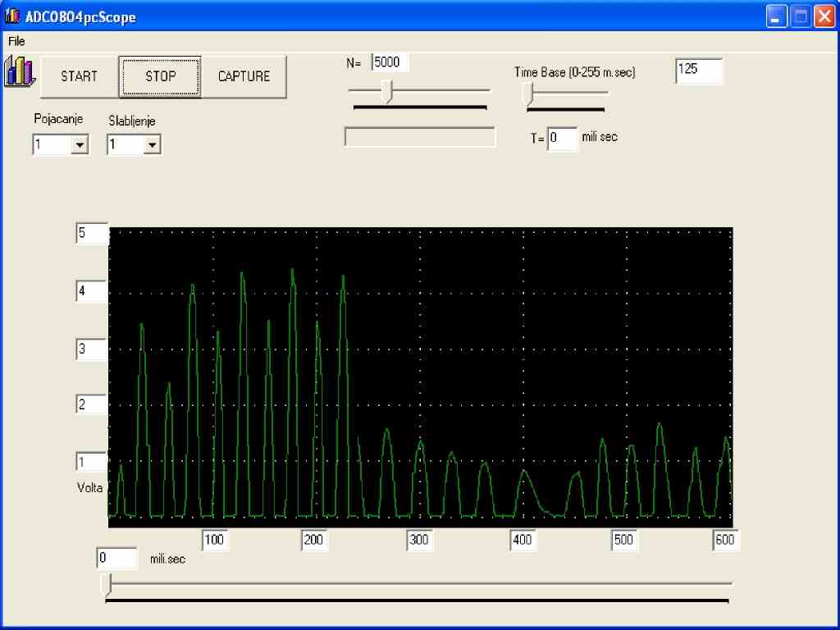Click the T= milliseconds input field
Screen dimensions: 840x630
[562, 138]
